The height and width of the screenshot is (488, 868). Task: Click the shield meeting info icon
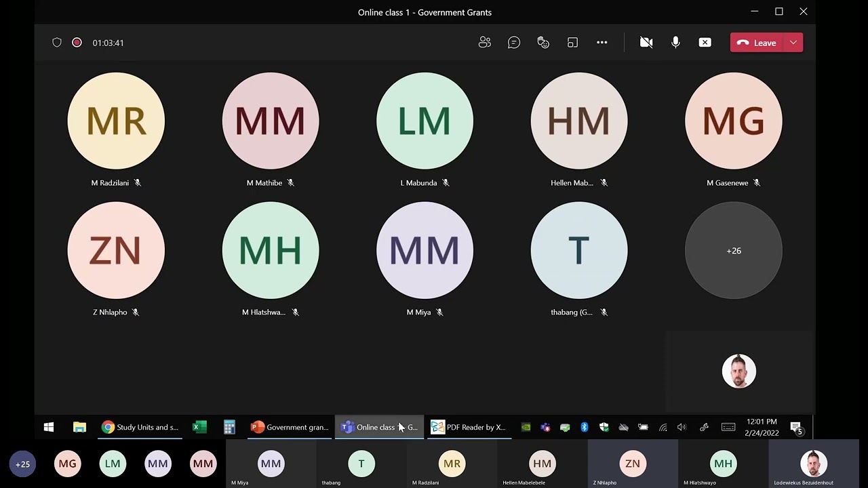[x=57, y=43]
